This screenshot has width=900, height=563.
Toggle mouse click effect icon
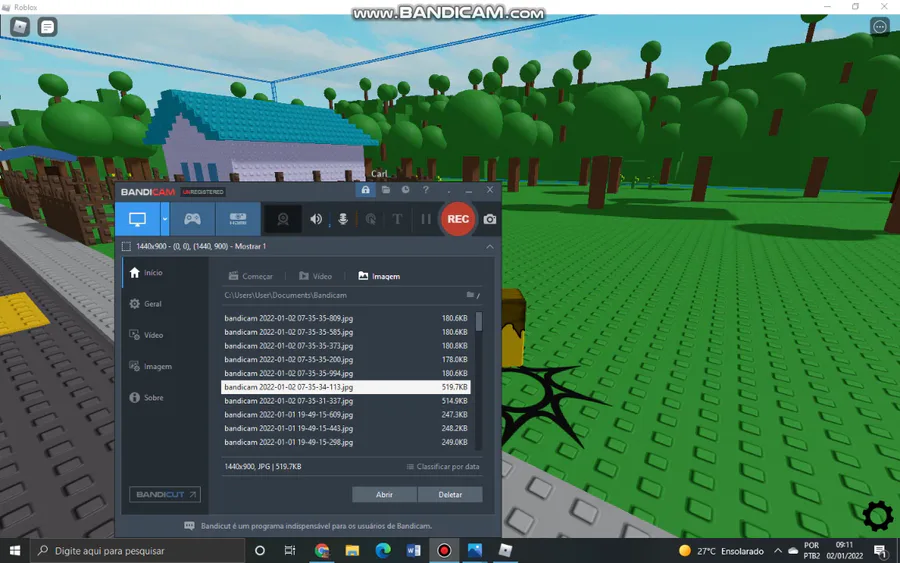point(371,219)
